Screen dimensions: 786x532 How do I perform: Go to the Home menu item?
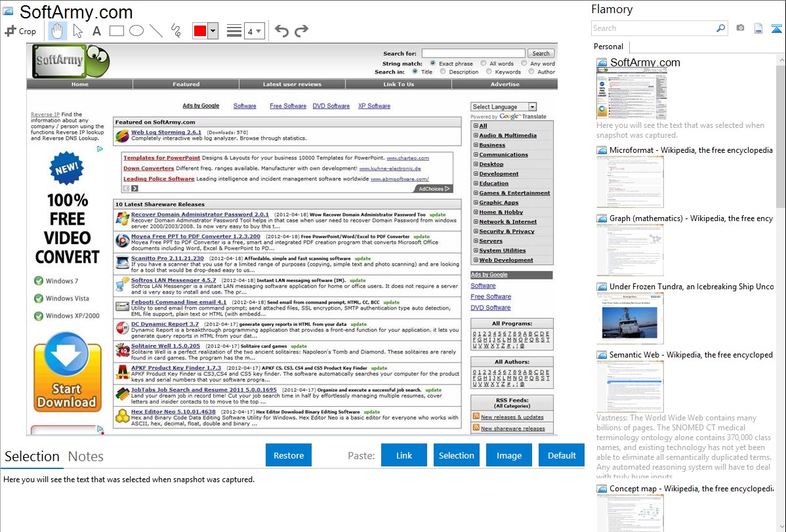pyautogui.click(x=79, y=84)
